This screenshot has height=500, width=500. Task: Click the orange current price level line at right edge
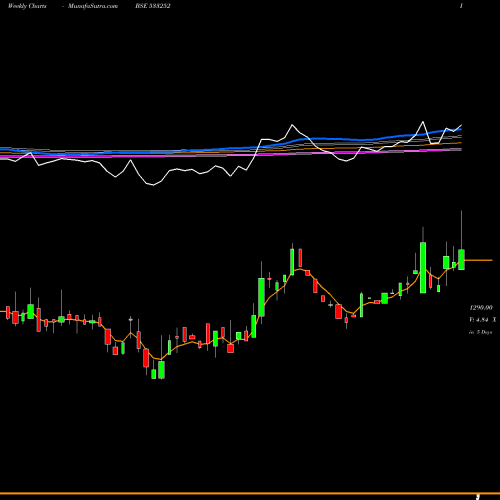tap(478, 260)
